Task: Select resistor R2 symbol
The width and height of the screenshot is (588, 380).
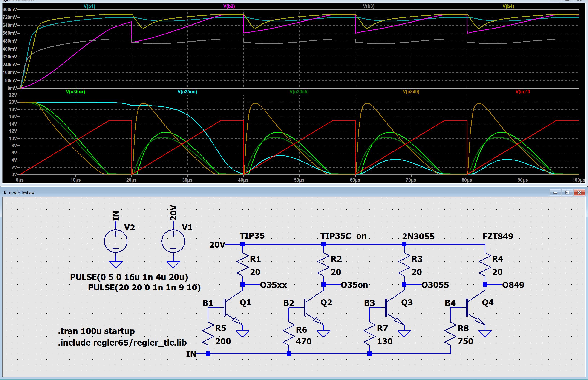Action: click(323, 265)
